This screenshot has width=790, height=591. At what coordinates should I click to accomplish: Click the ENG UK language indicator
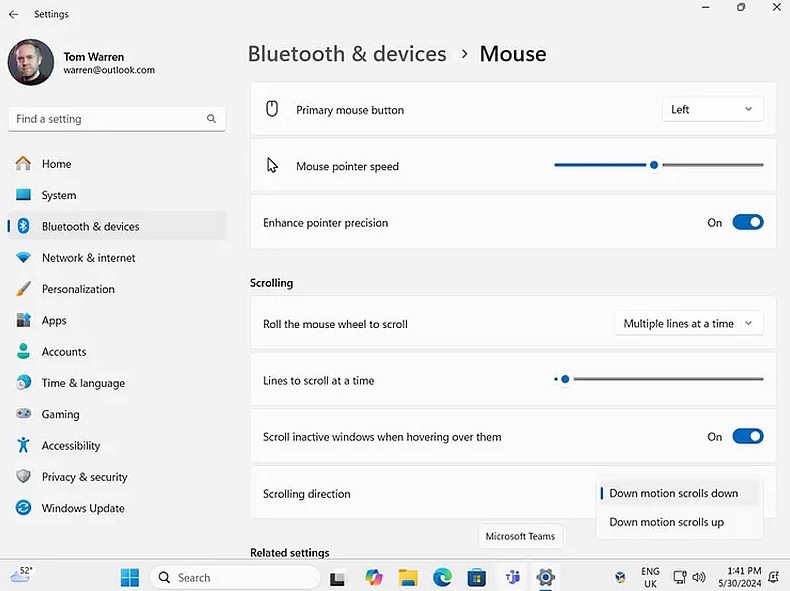point(650,577)
